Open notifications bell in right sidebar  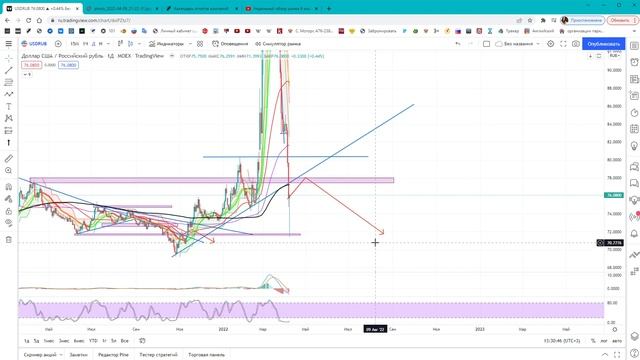click(x=634, y=233)
